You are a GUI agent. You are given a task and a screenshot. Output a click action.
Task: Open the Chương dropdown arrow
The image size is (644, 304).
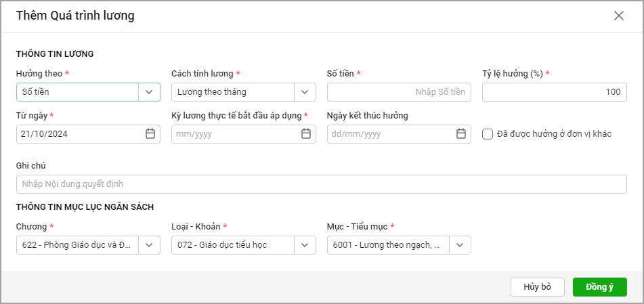[x=149, y=245]
